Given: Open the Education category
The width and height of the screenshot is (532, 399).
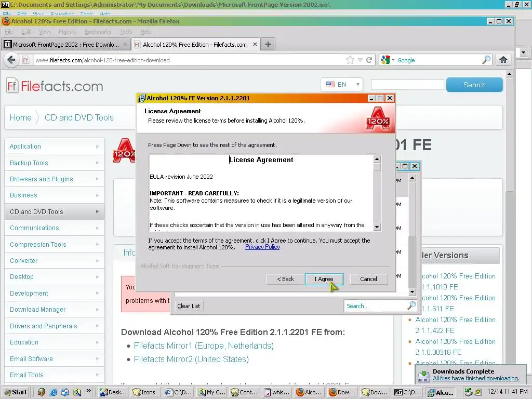Looking at the screenshot, I should 54,342.
